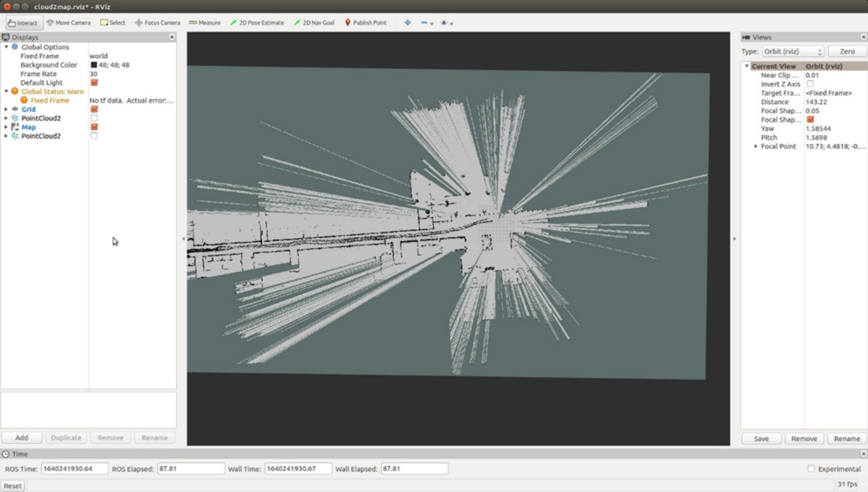
Task: Click the Publish Point tool
Action: pyautogui.click(x=365, y=23)
